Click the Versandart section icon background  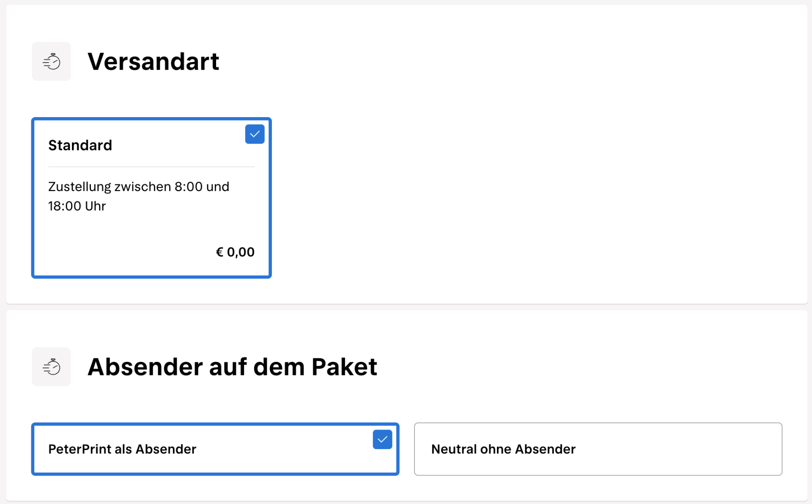coord(51,61)
